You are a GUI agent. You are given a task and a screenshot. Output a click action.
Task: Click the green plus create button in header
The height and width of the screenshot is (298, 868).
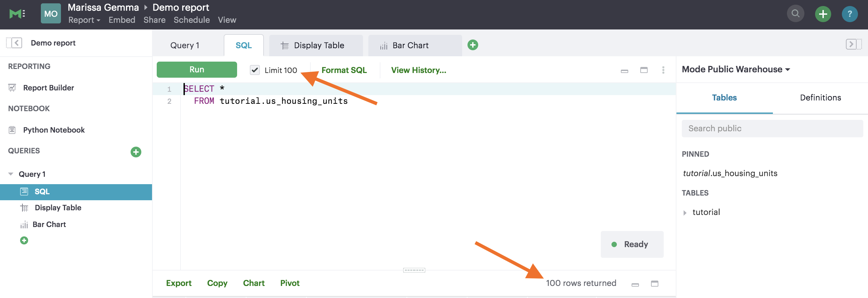823,14
